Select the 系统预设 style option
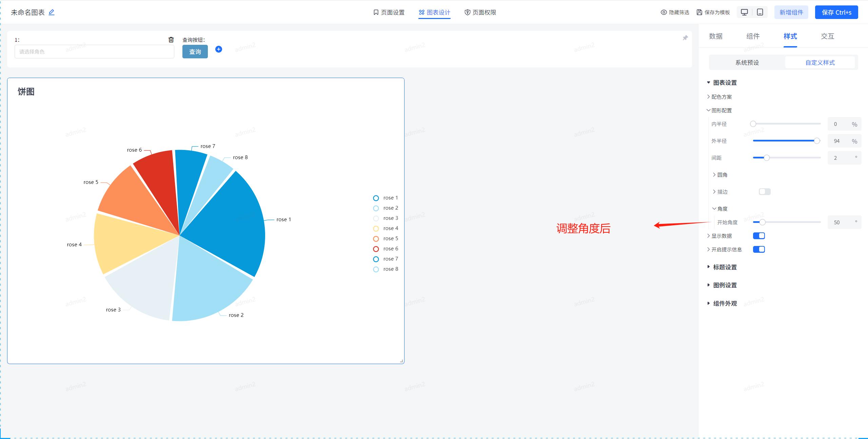 coord(747,62)
